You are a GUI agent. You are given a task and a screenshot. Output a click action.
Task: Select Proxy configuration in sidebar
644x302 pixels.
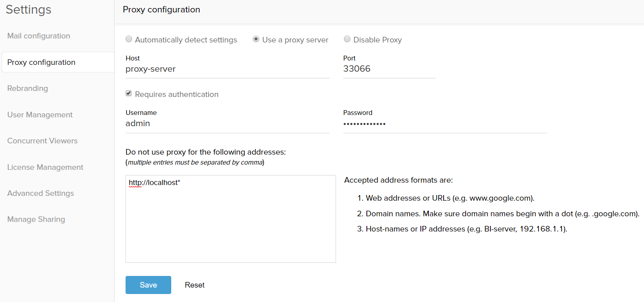coord(58,62)
